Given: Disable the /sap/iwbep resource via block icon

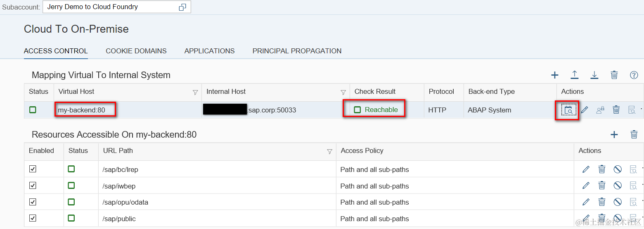Looking at the screenshot, I should (x=618, y=186).
